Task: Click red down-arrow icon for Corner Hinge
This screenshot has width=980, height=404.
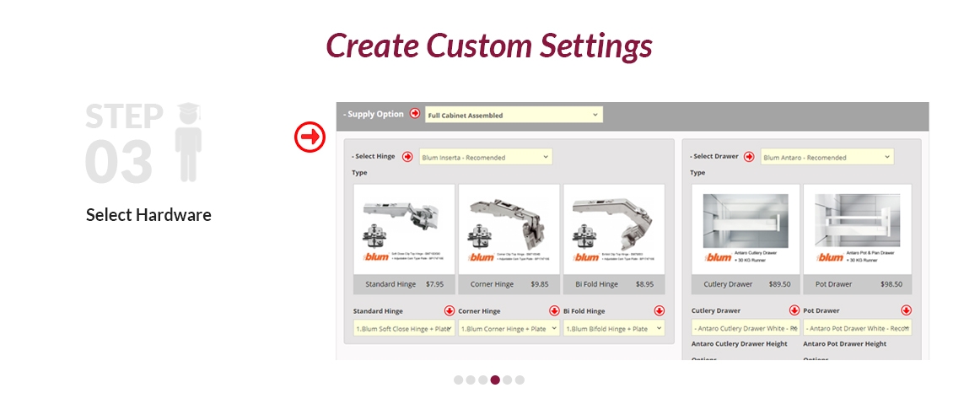Action: pos(554,310)
